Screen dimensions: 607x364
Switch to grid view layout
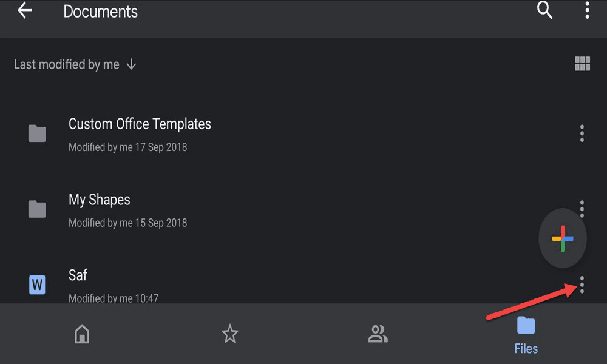coord(582,64)
